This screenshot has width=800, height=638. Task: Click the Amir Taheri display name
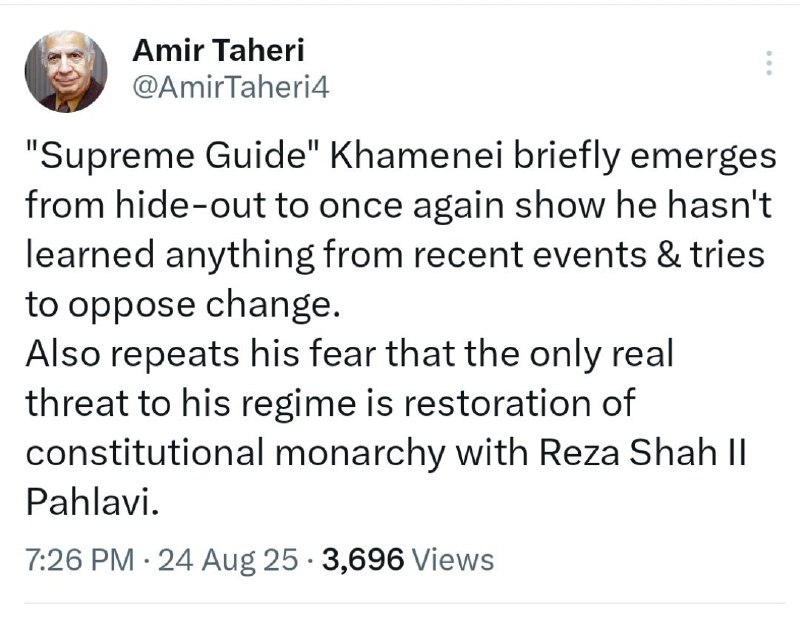coord(218,51)
